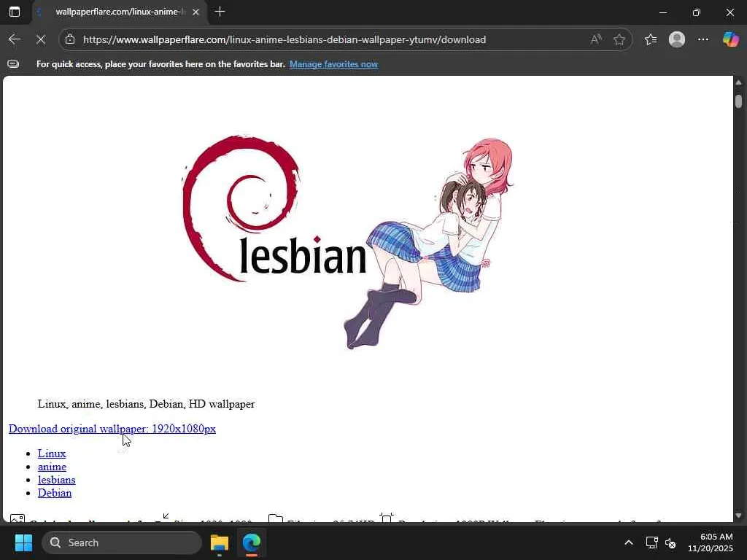Viewport: 747px width, 560px height.
Task: Stop loading the page
Action: click(41, 39)
